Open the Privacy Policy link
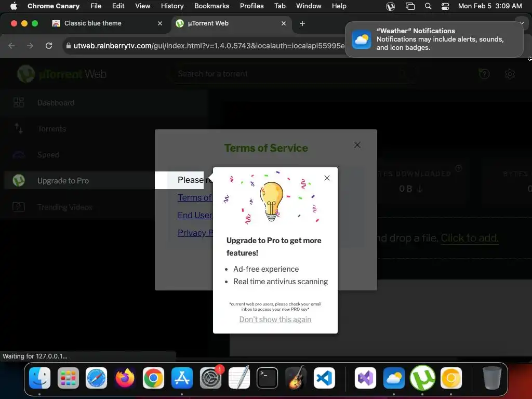The height and width of the screenshot is (399, 532). [x=195, y=233]
